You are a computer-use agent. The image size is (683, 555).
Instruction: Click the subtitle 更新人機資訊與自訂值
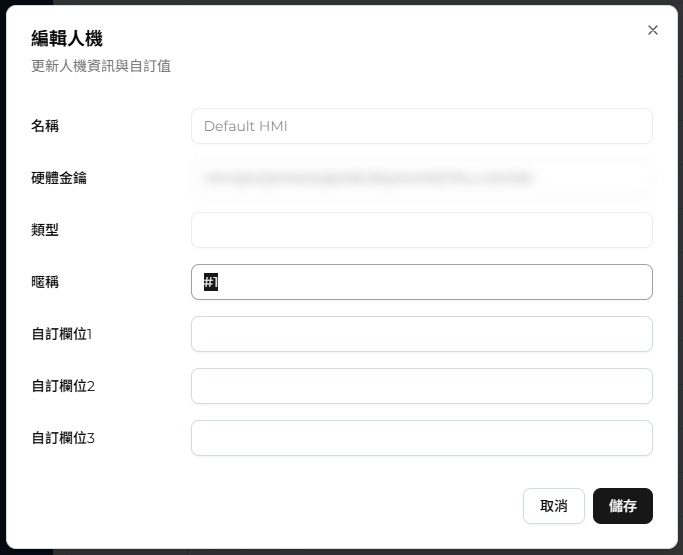coord(101,66)
